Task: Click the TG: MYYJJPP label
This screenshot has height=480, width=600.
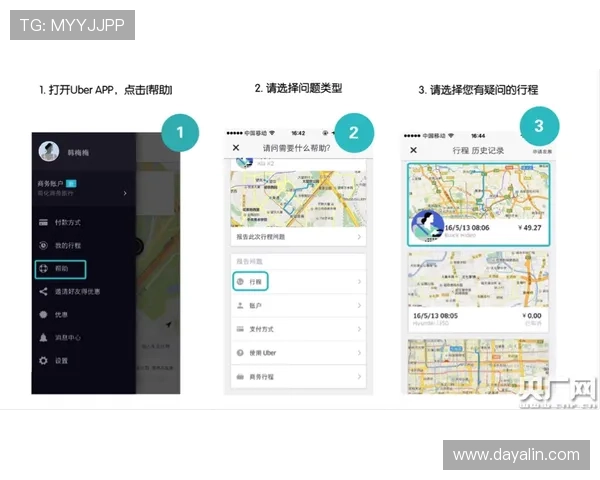Action: (72, 25)
